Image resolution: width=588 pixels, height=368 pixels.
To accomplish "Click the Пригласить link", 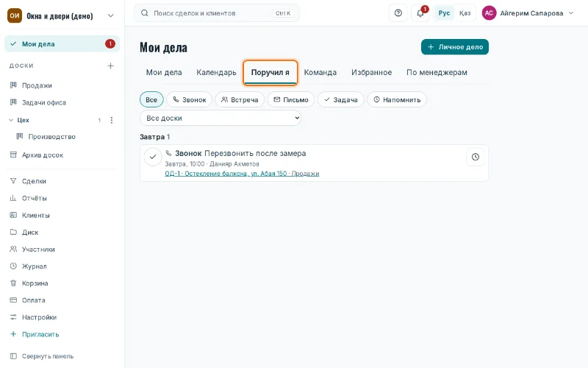I will (x=40, y=334).
